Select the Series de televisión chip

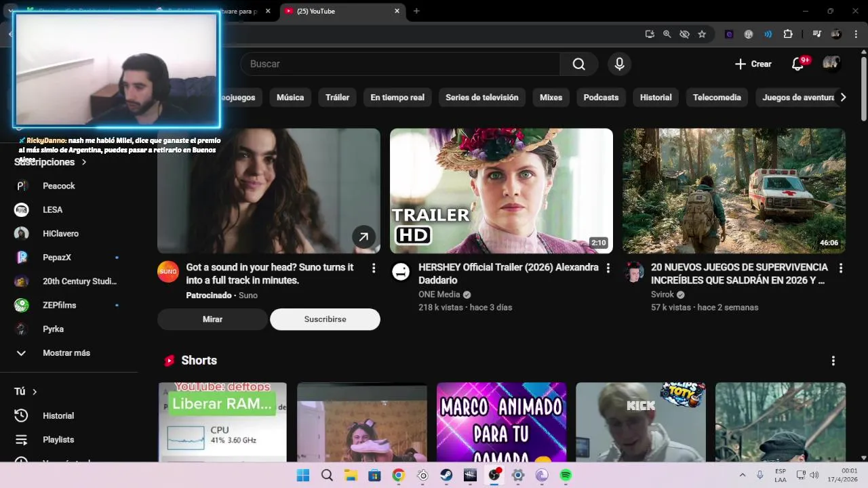(x=481, y=98)
